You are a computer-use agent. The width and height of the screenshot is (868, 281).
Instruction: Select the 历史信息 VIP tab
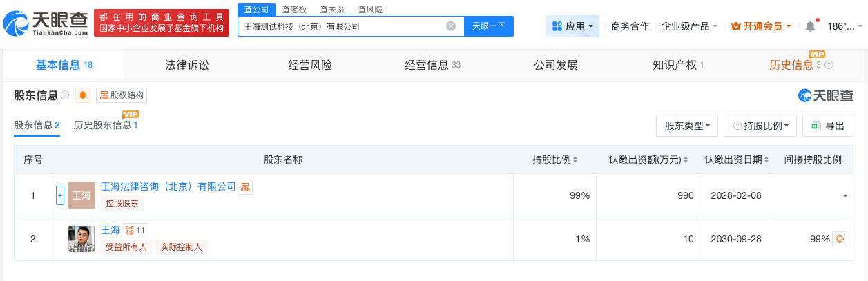pyautogui.click(x=795, y=65)
